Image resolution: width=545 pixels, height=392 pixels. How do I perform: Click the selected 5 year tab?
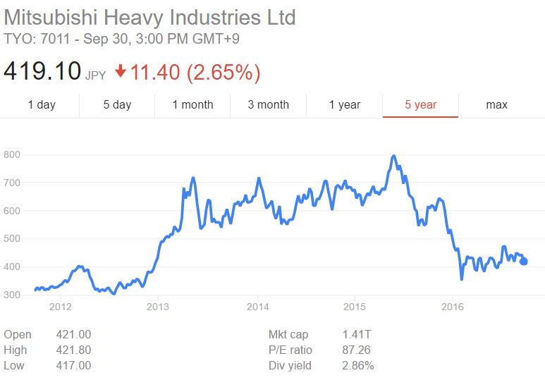pos(420,105)
